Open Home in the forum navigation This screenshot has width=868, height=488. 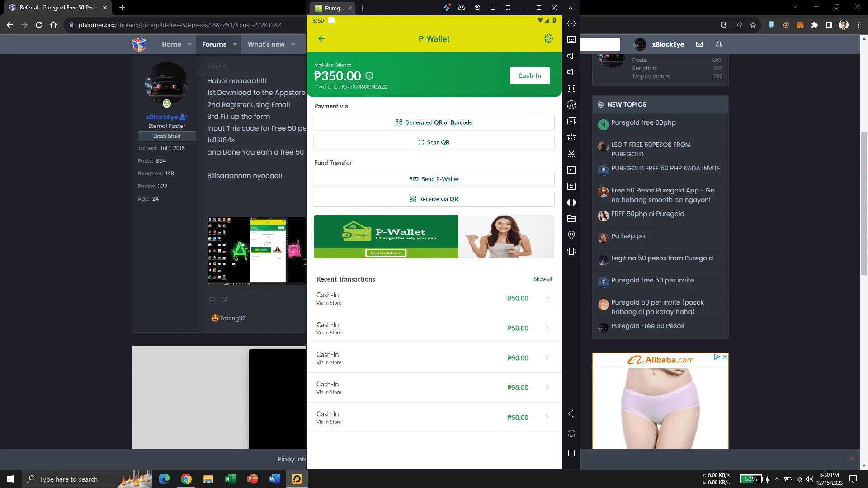point(171,44)
